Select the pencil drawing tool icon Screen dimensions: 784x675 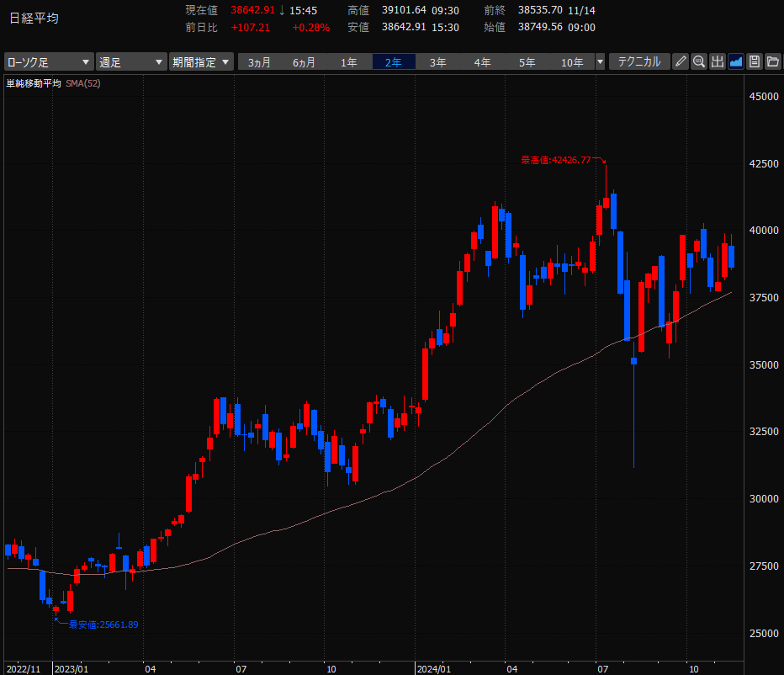pos(681,61)
